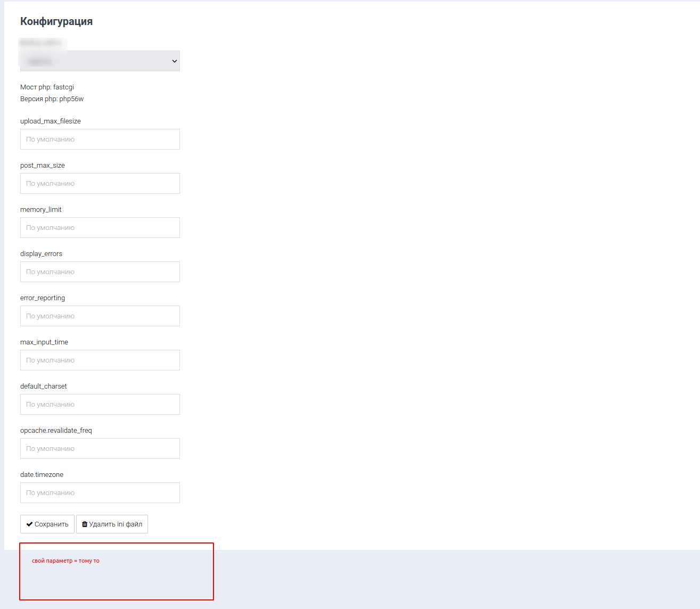
Task: Click the error_reporting label
Action: click(x=43, y=298)
